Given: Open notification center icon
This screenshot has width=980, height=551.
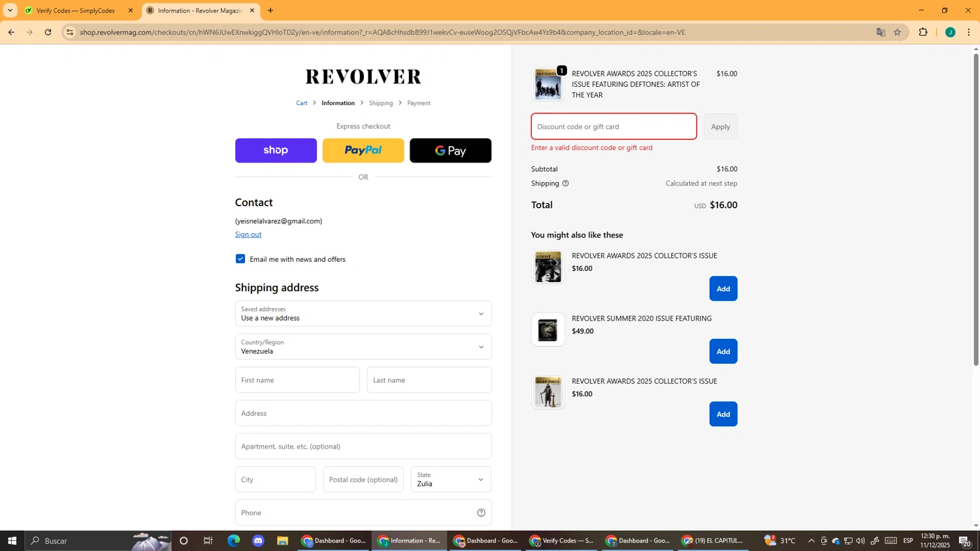Looking at the screenshot, I should tap(964, 541).
